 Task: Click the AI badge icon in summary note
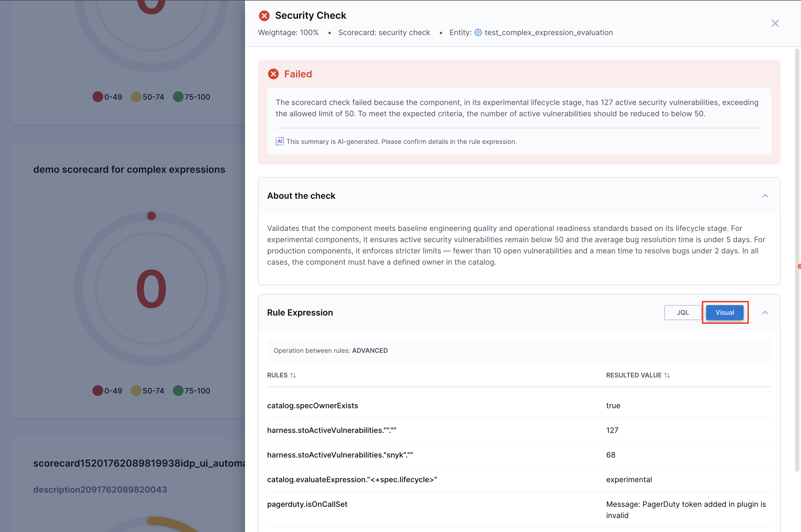[x=279, y=141]
